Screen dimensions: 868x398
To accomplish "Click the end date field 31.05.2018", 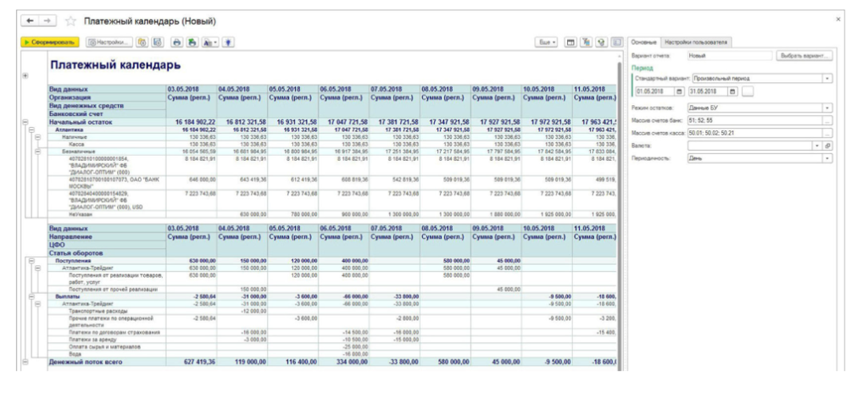I will pyautogui.click(x=708, y=91).
